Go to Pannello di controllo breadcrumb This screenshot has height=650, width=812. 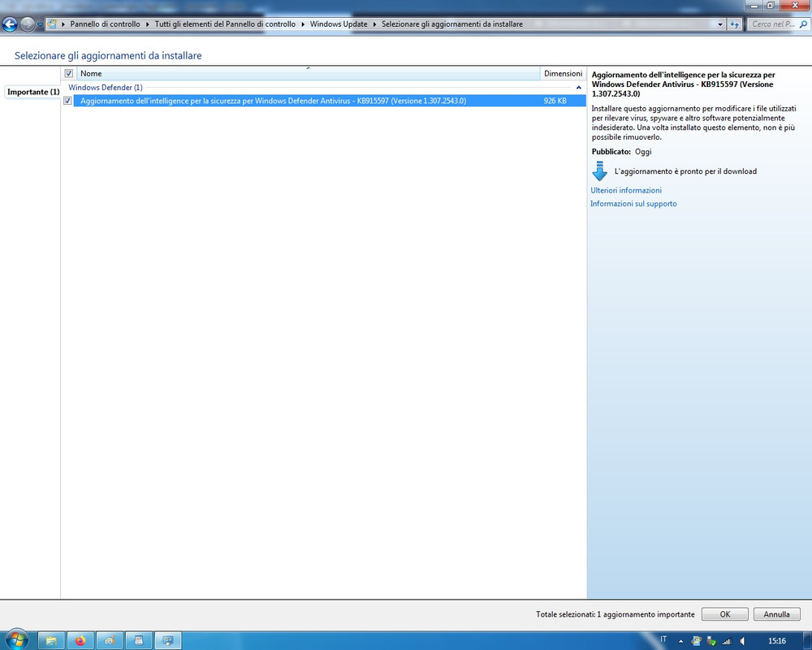[105, 24]
